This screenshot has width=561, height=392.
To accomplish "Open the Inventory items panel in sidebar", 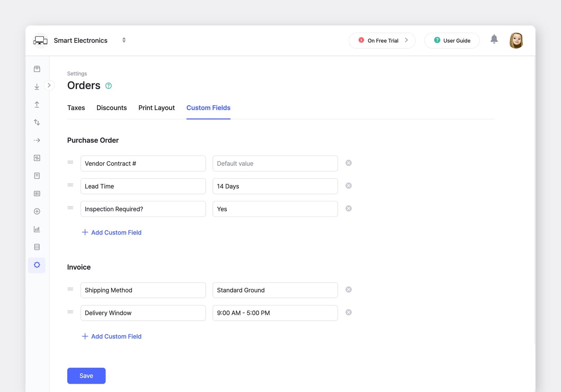I will pyautogui.click(x=37, y=69).
